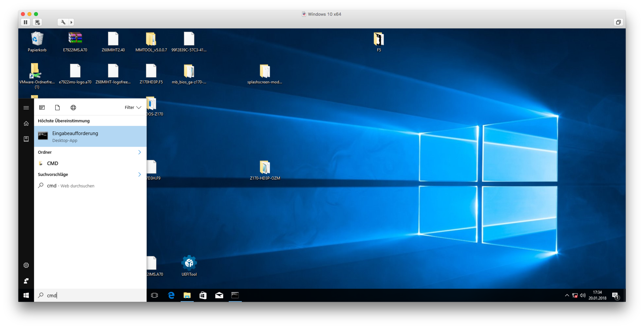Screen dimensions: 644x328
Task: Pause the virtual machine
Action: (x=25, y=22)
